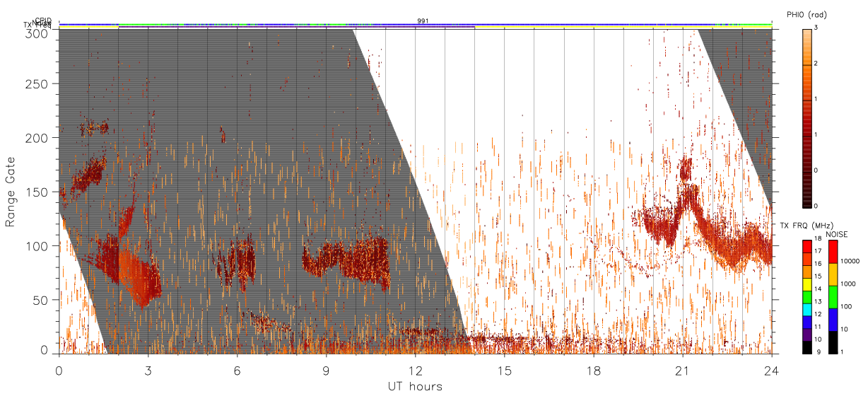Viewport: 868px width, 401px height.
Task: Click the 'CPID' label at top left
Action: pos(44,21)
